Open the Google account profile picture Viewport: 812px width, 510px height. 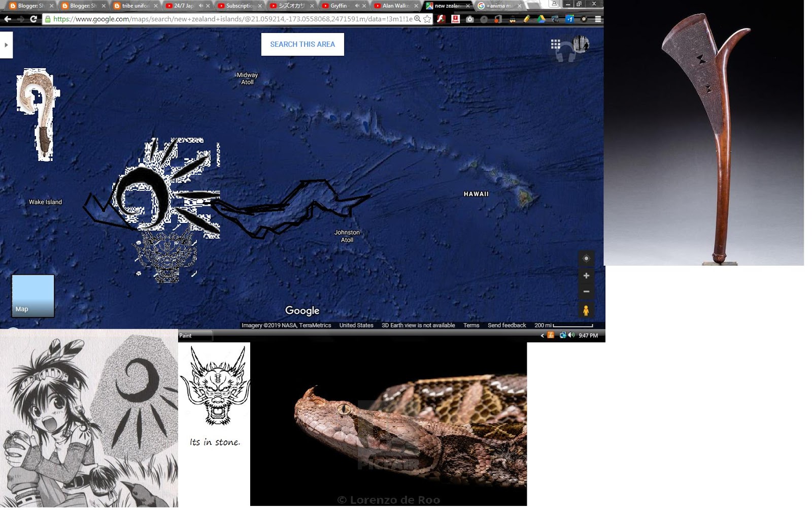581,44
